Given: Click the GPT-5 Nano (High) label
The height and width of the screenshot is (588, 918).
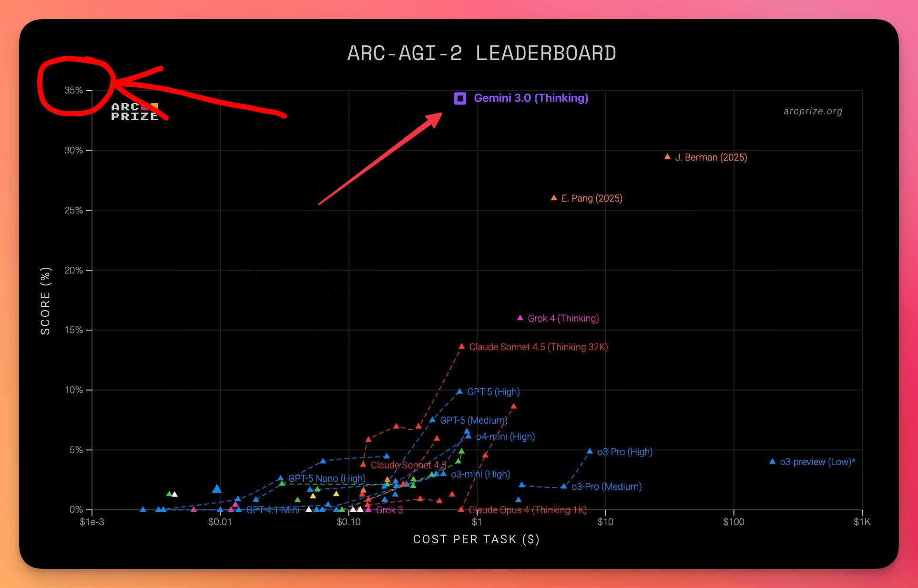Looking at the screenshot, I should click(x=326, y=478).
